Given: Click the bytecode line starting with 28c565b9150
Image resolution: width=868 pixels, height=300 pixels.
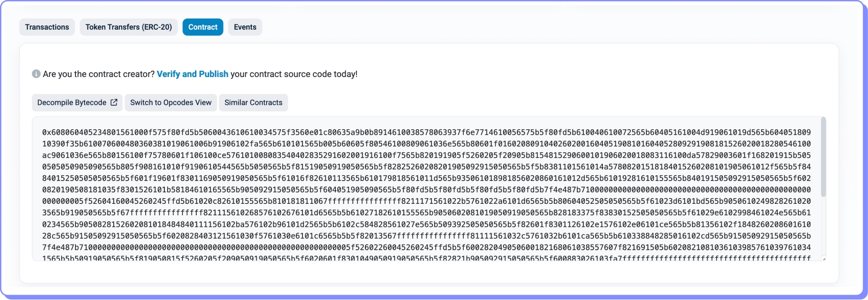Looking at the screenshot, I should pyautogui.click(x=426, y=236).
